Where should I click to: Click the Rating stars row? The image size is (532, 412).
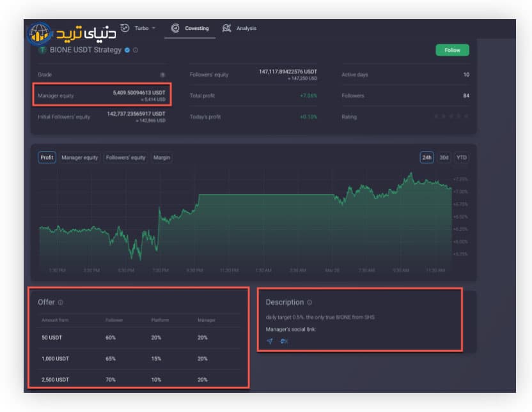[451, 116]
